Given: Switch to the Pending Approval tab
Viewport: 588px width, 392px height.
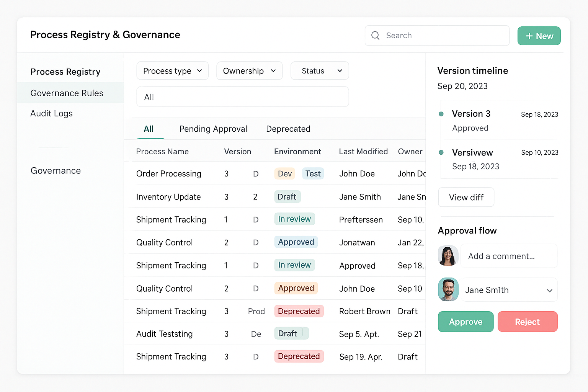Looking at the screenshot, I should point(213,129).
